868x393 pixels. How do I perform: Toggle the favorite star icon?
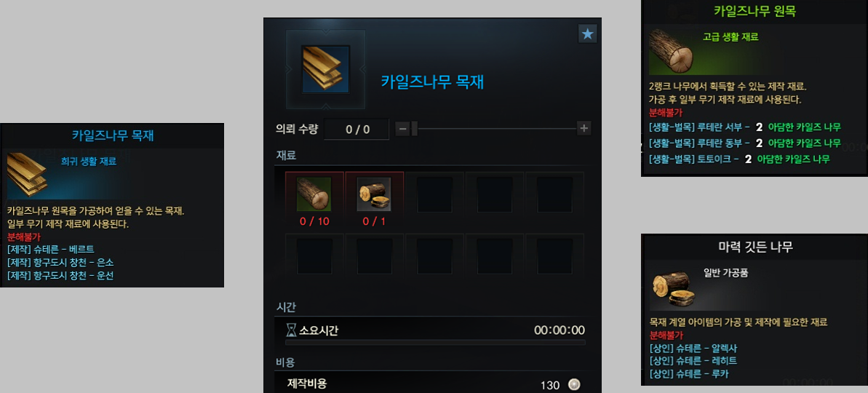point(587,33)
